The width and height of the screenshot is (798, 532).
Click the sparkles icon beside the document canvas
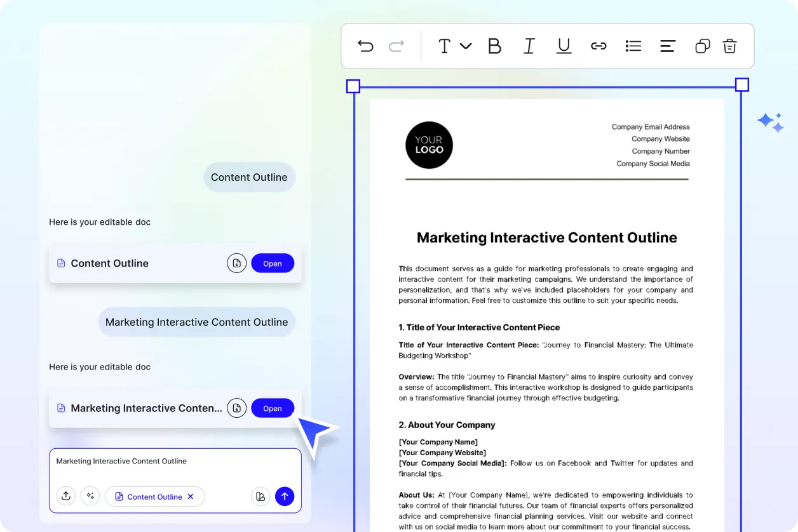click(770, 122)
